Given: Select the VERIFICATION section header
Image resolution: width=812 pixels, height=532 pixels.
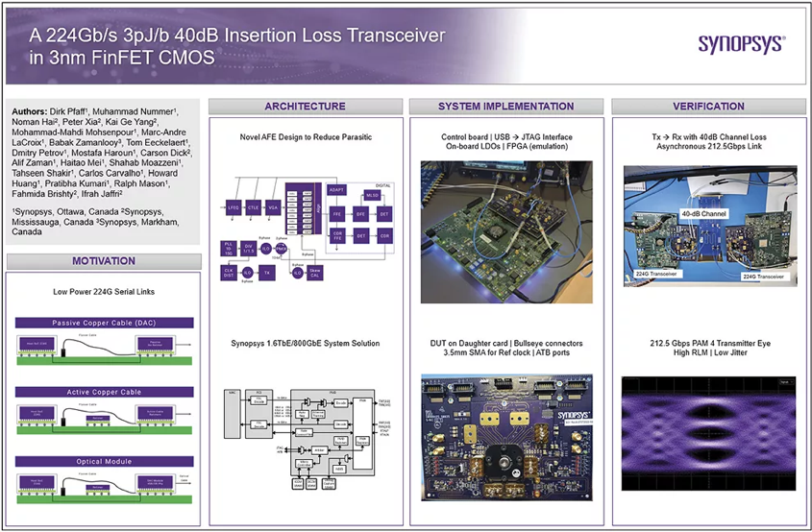Looking at the screenshot, I should point(707,106).
